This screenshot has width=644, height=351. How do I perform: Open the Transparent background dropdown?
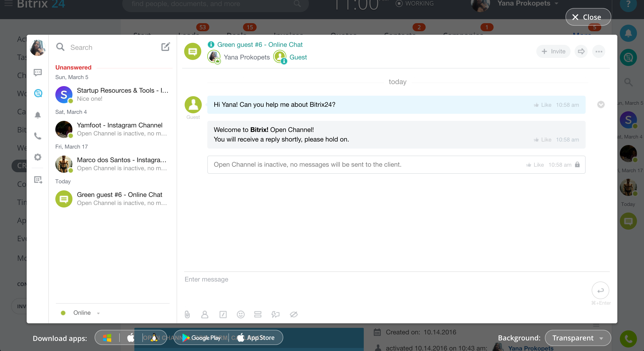578,338
